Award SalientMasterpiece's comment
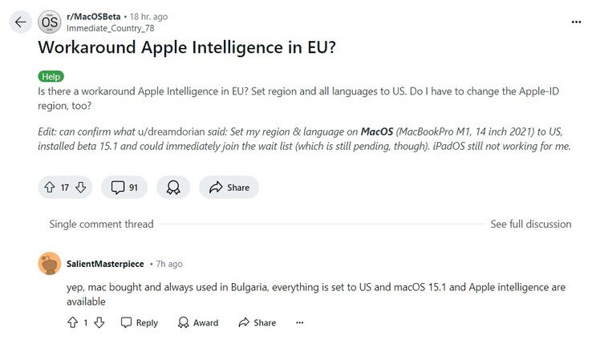Viewport: 592px width, 364px height. (x=197, y=322)
